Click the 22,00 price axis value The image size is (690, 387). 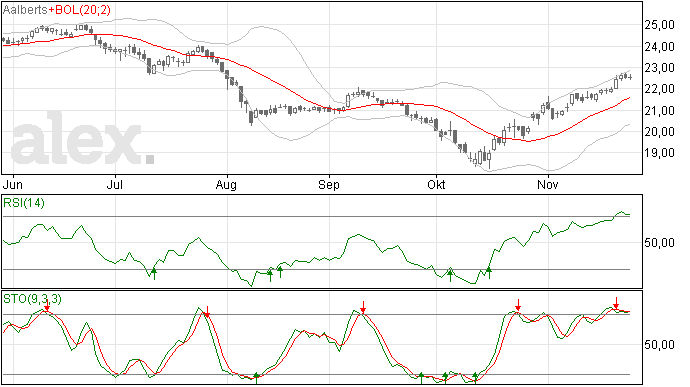pyautogui.click(x=659, y=89)
